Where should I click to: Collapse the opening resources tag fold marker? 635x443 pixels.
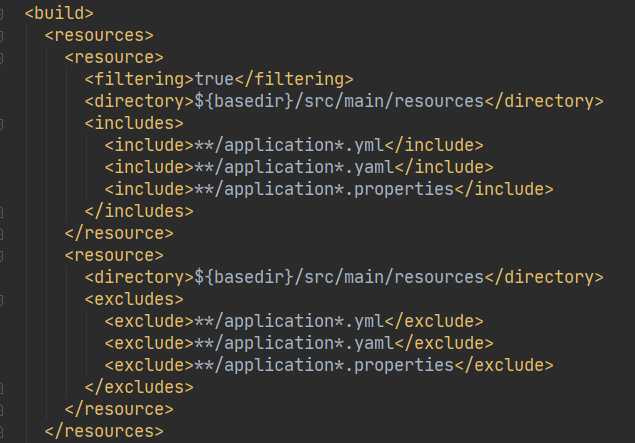coord(1,36)
